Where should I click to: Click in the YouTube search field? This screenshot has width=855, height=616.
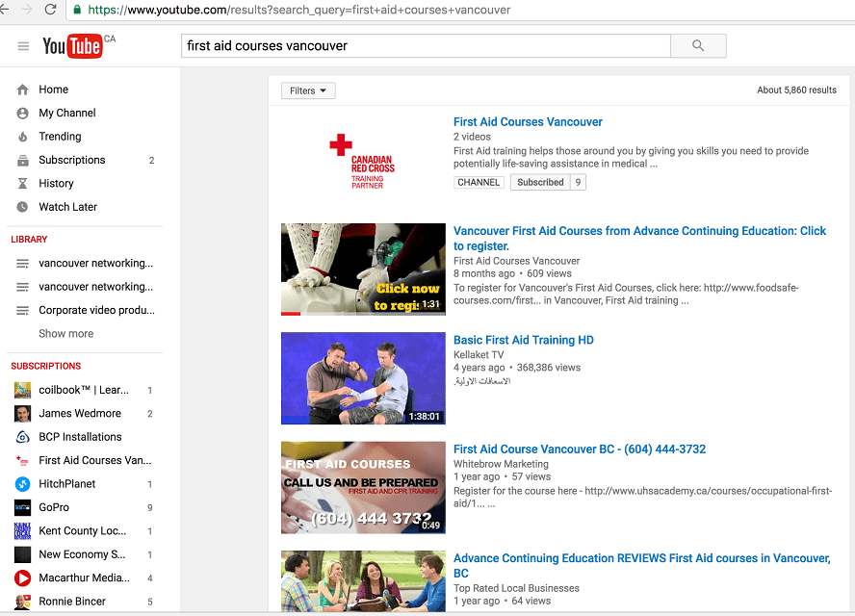click(426, 46)
